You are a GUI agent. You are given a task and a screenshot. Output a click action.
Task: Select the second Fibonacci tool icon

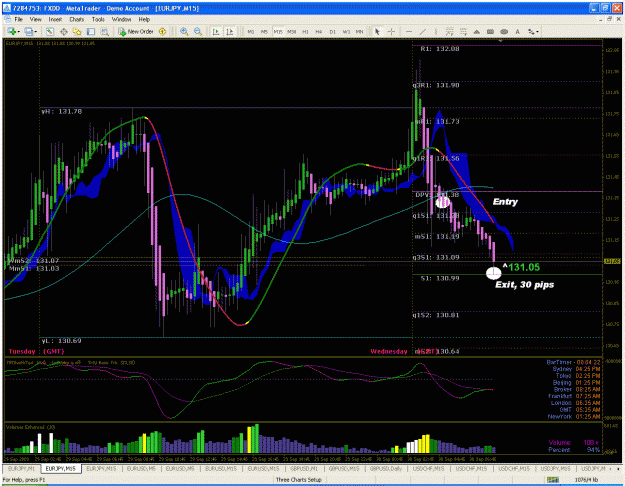pyautogui.click(x=463, y=31)
